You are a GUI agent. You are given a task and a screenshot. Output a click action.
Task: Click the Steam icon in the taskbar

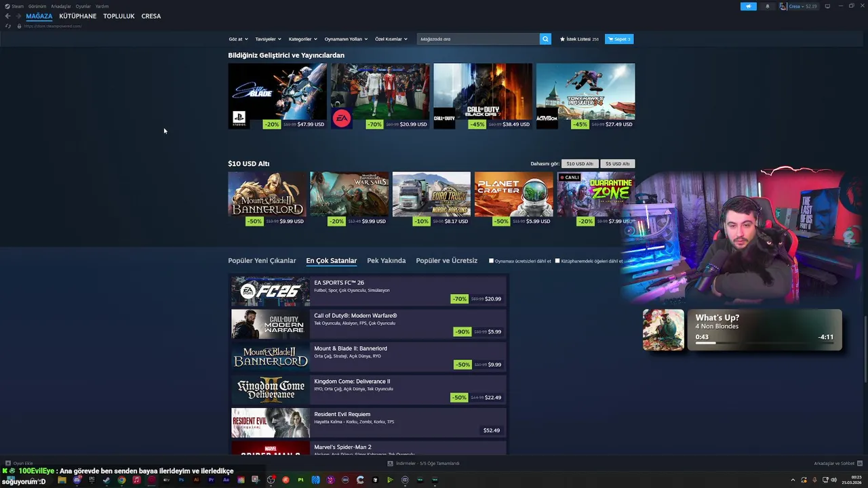pyautogui.click(x=106, y=480)
